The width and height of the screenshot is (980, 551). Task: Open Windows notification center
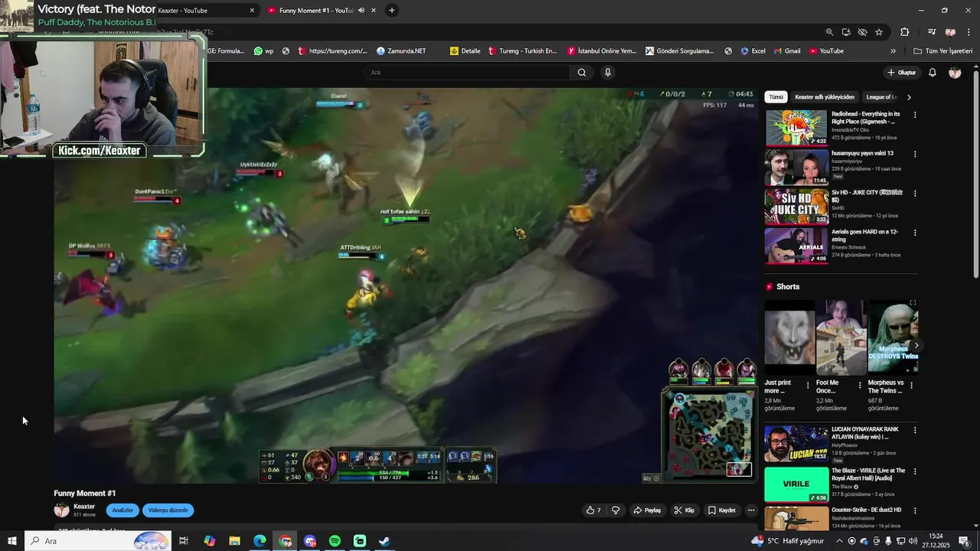964,541
